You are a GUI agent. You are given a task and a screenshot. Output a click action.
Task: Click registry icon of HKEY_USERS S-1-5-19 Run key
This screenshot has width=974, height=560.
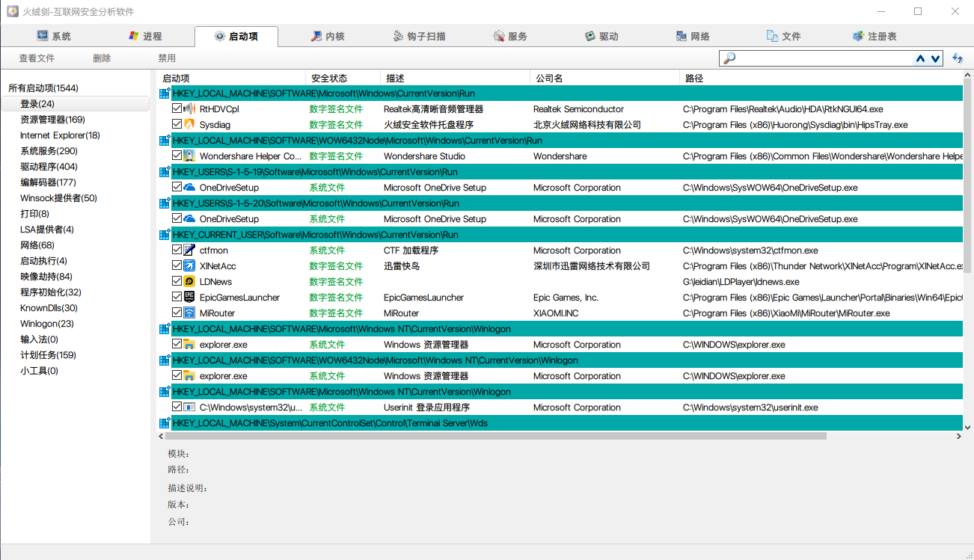pyautogui.click(x=165, y=172)
